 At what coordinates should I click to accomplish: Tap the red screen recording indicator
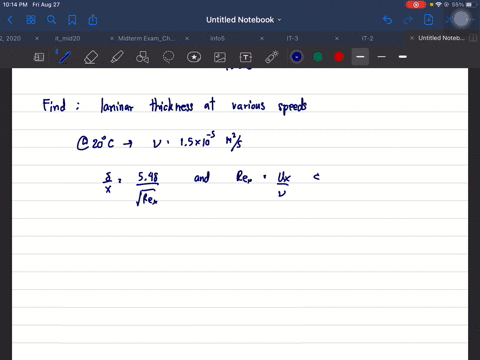pos(416,5)
